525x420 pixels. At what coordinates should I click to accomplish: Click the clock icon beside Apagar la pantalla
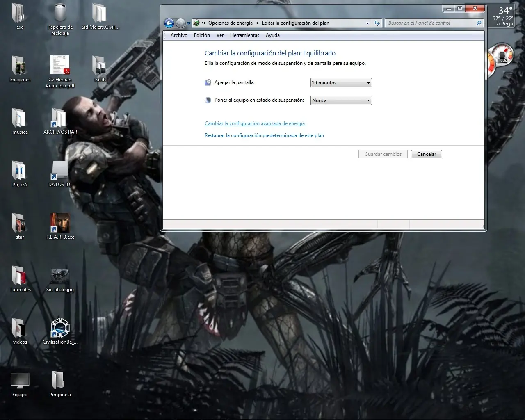(x=208, y=82)
